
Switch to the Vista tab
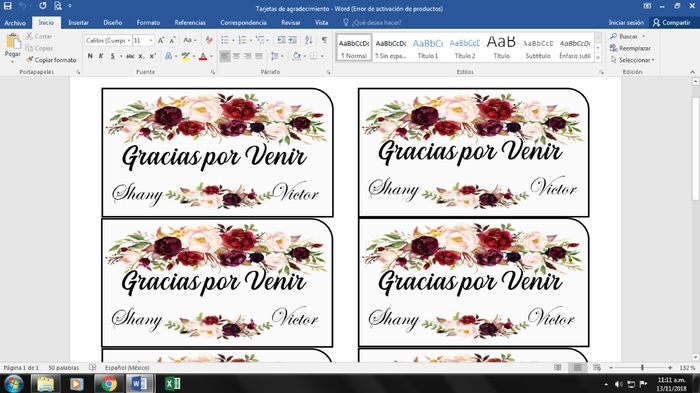pyautogui.click(x=321, y=22)
